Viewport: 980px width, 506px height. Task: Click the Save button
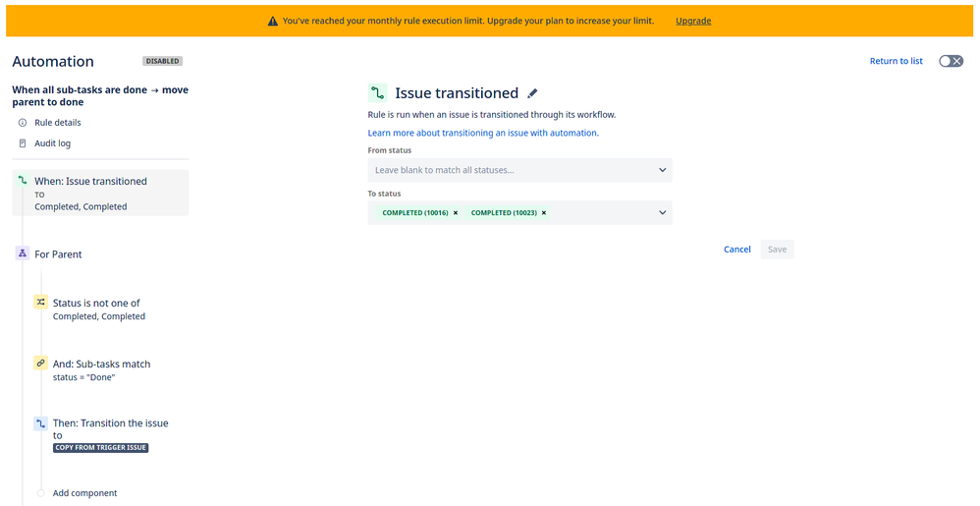tap(777, 249)
